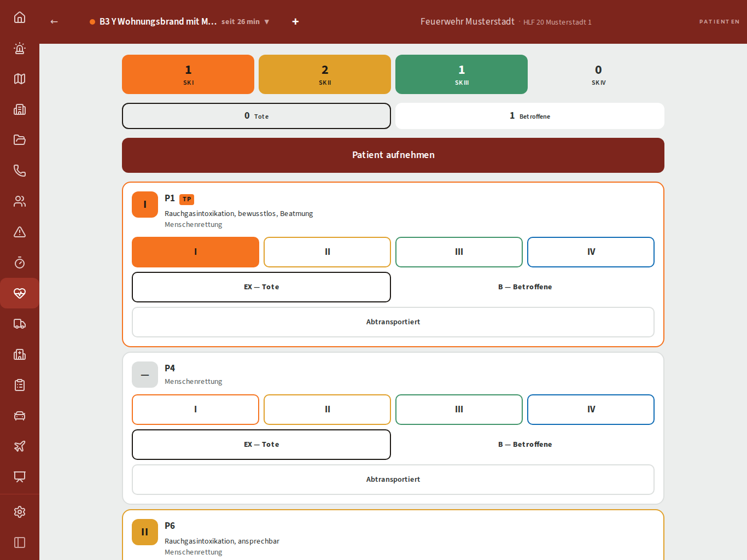747x560 pixels.
Task: Filter by the SK IV summary tile
Action: (598, 74)
